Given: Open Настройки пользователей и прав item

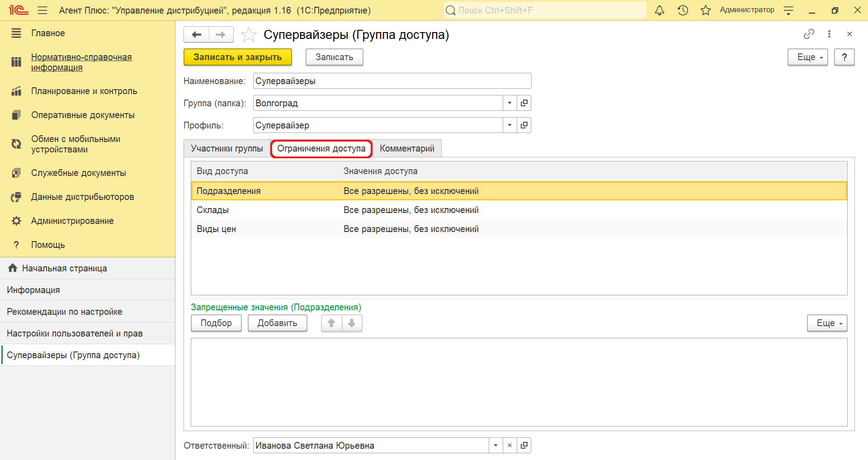Looking at the screenshot, I should pos(88,333).
